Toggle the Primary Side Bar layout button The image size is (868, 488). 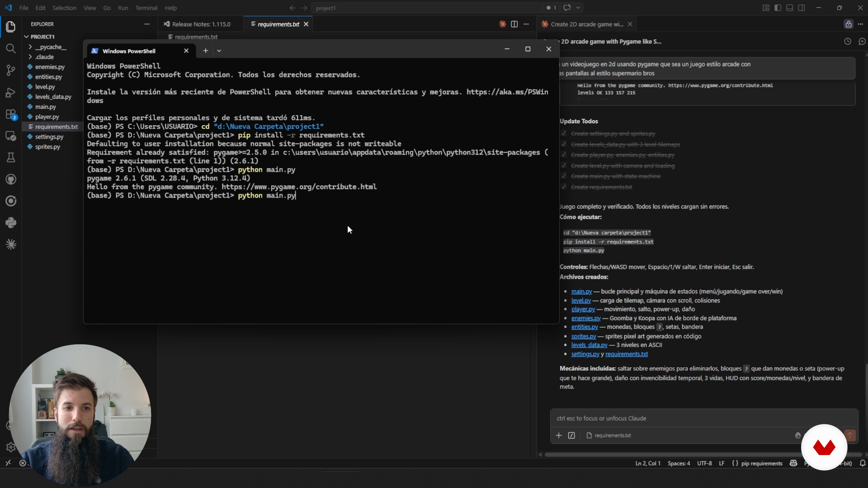778,8
